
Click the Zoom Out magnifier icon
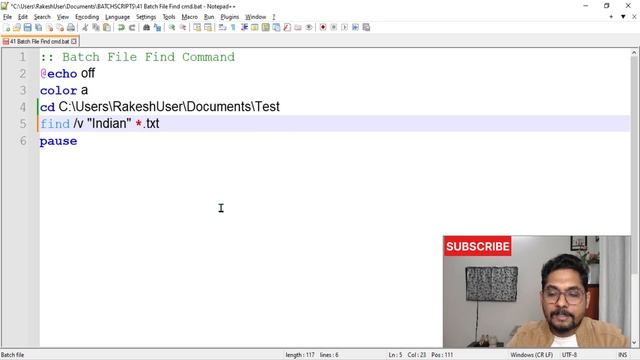click(x=183, y=27)
